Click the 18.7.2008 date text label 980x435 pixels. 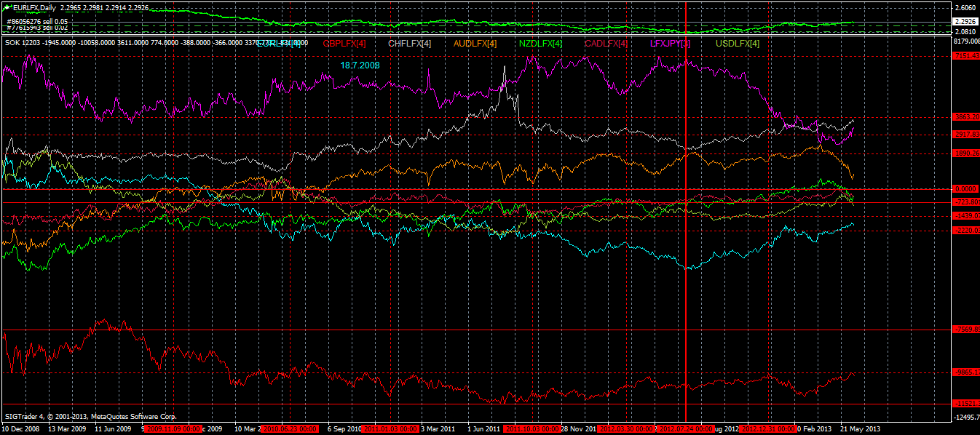[x=360, y=65]
